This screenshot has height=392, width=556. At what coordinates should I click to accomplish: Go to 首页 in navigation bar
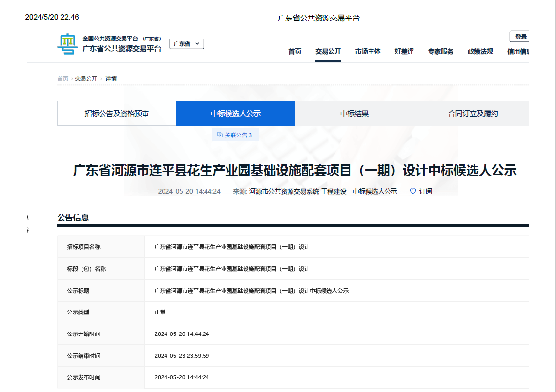pos(295,52)
